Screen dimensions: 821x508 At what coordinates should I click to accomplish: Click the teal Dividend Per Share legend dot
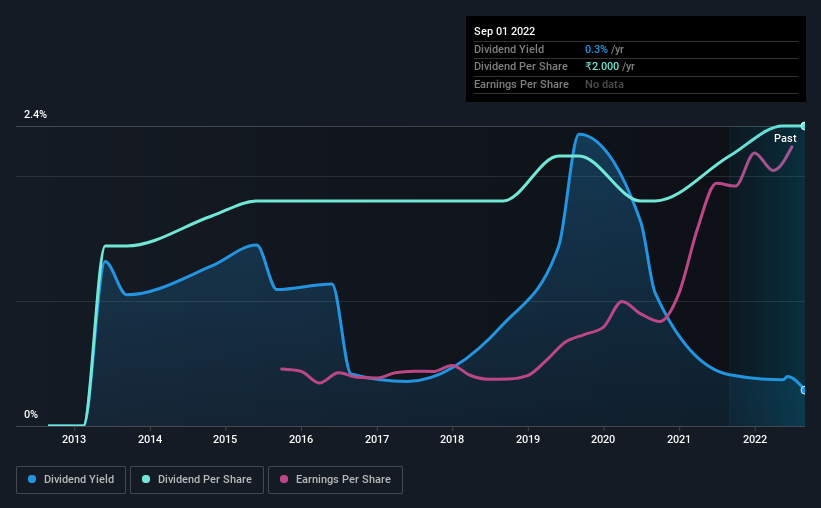(x=146, y=479)
